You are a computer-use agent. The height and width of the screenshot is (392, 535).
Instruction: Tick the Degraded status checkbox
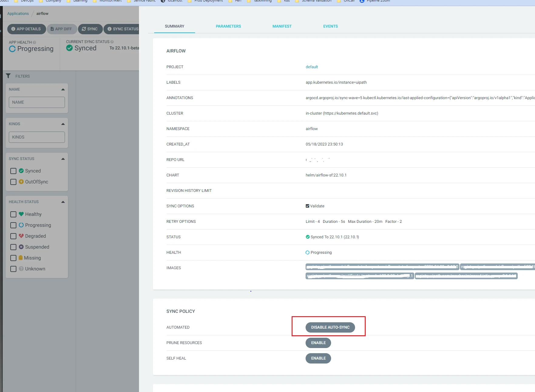(x=13, y=236)
